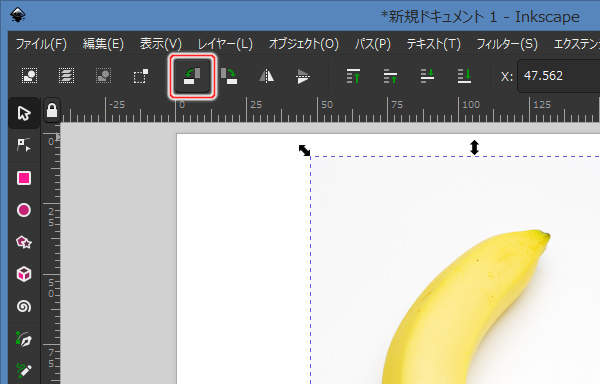Click the banana image on canvas
The height and width of the screenshot is (384, 600).
[455, 270]
